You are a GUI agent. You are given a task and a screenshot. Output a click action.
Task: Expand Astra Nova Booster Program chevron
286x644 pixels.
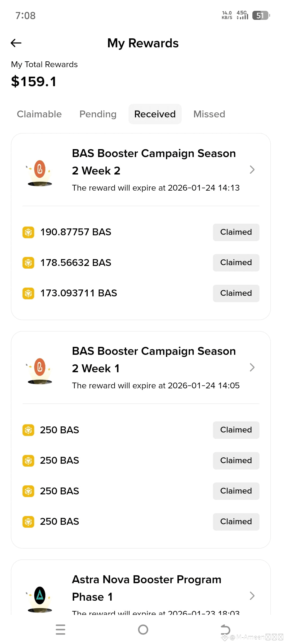click(252, 596)
